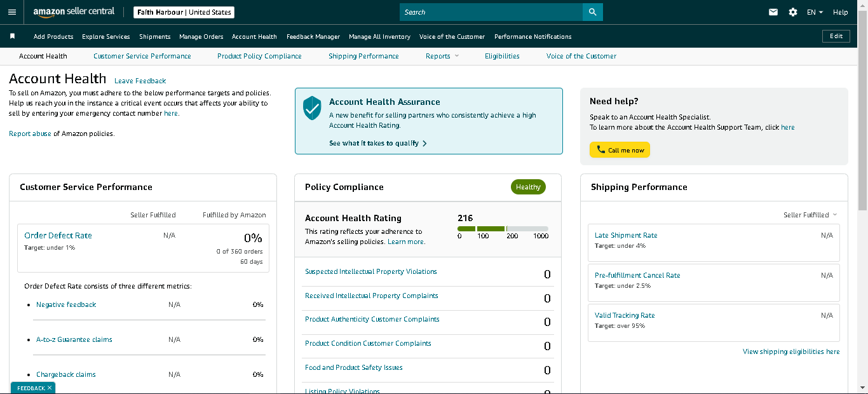Image resolution: width=868 pixels, height=394 pixels.
Task: Open Feedback Manager in favorites bar
Action: [x=313, y=36]
